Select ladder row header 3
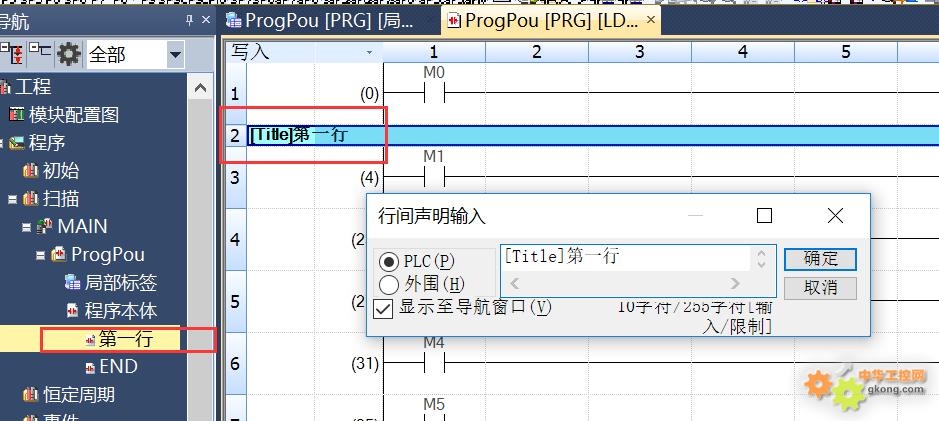This screenshot has height=421, width=939. pyautogui.click(x=235, y=178)
